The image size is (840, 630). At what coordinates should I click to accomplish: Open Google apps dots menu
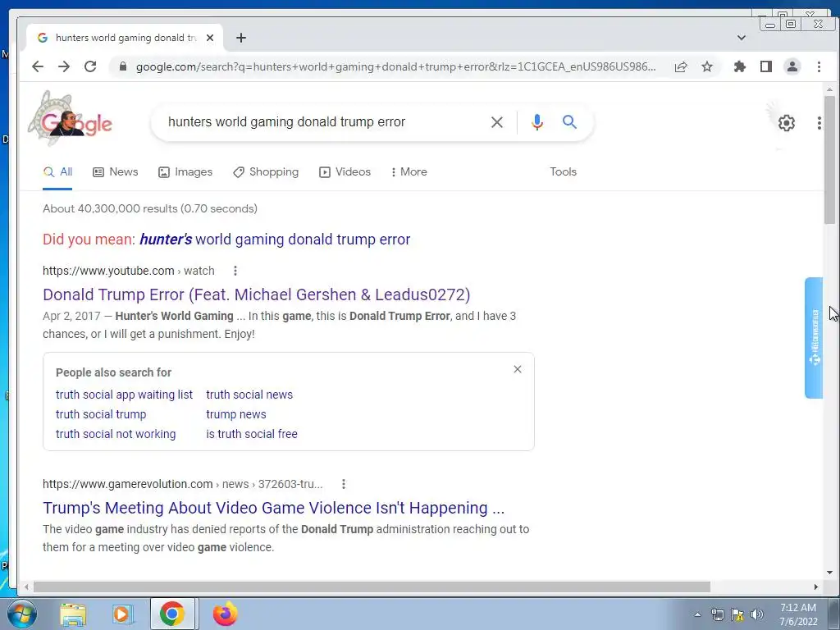(x=819, y=123)
